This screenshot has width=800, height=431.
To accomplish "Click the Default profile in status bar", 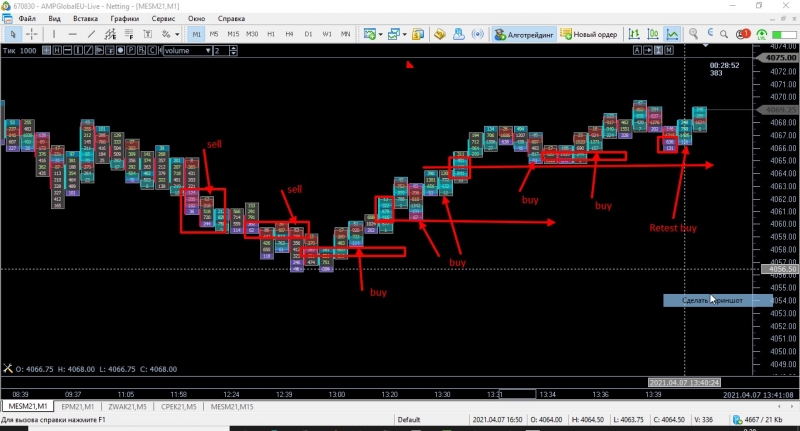I will pyautogui.click(x=409, y=420).
